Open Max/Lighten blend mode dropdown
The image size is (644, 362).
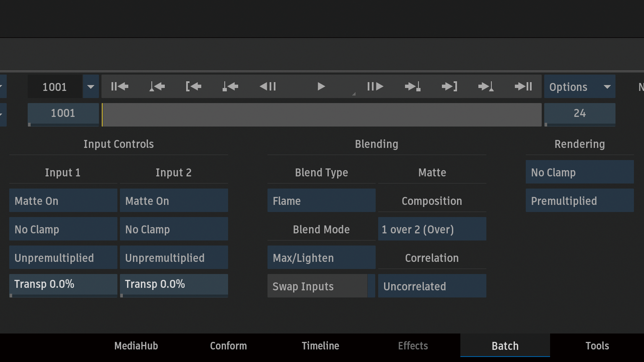[x=322, y=258]
